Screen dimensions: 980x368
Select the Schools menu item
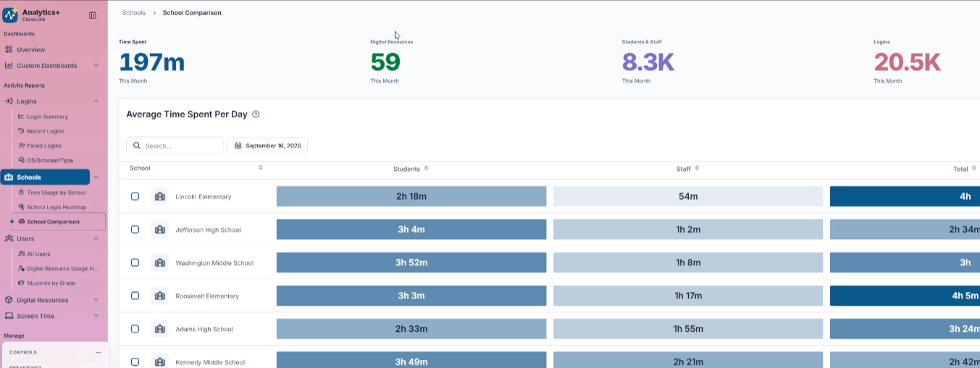point(45,177)
